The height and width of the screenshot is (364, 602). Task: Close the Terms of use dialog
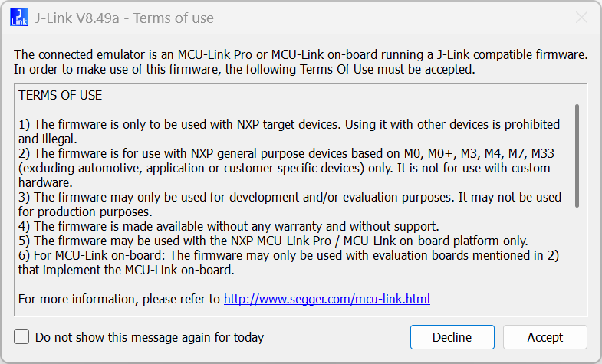tap(581, 18)
